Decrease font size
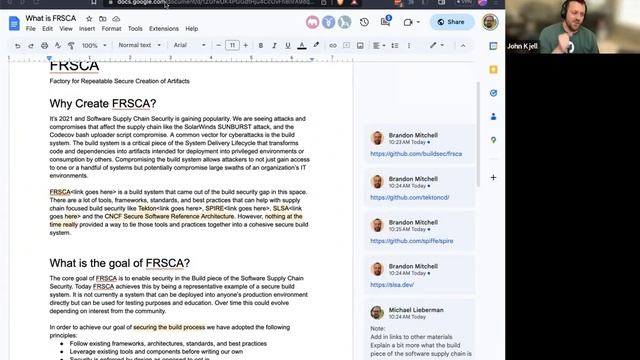This screenshot has width=640, height=360. pos(219,45)
